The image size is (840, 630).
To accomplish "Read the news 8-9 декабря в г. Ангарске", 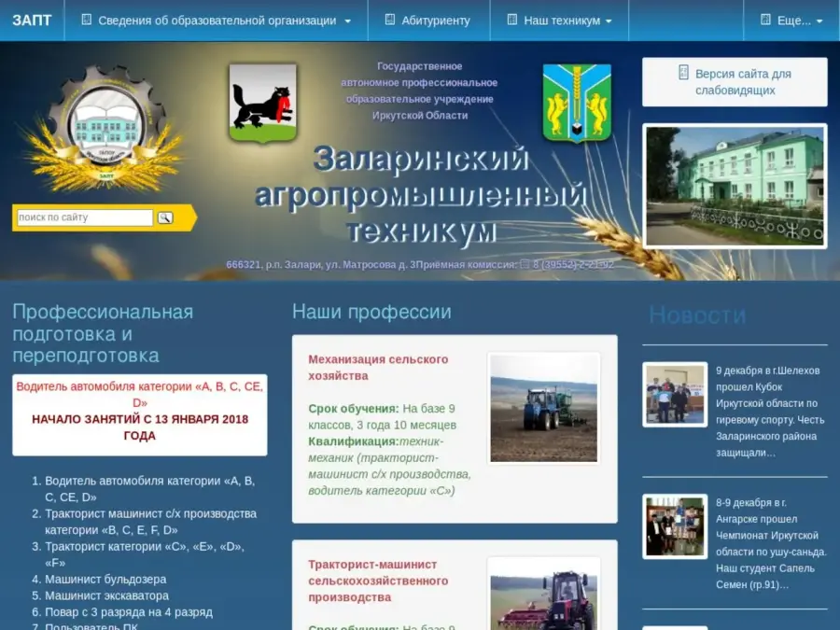I will (771, 544).
